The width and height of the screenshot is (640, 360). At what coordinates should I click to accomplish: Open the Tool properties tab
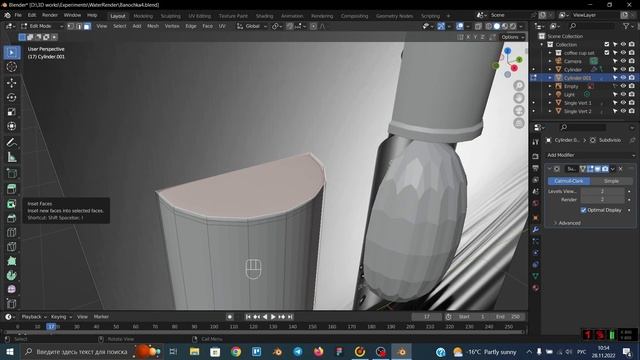tap(536, 142)
